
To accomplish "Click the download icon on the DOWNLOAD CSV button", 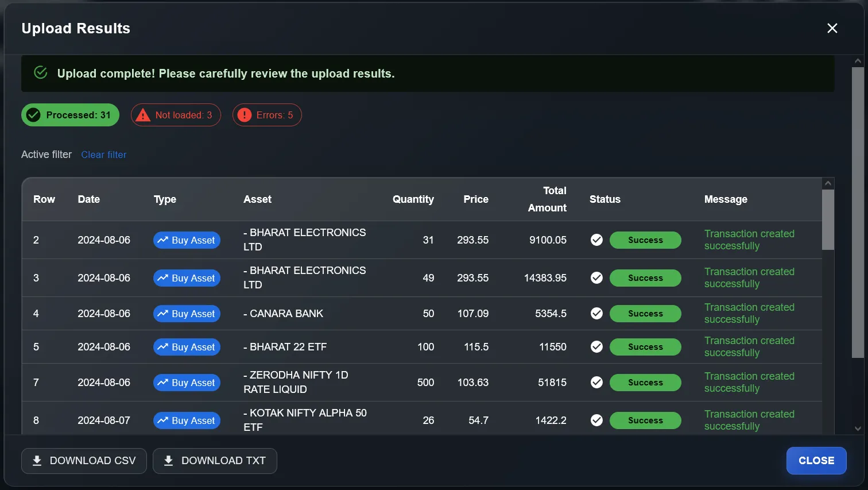I will pyautogui.click(x=37, y=460).
